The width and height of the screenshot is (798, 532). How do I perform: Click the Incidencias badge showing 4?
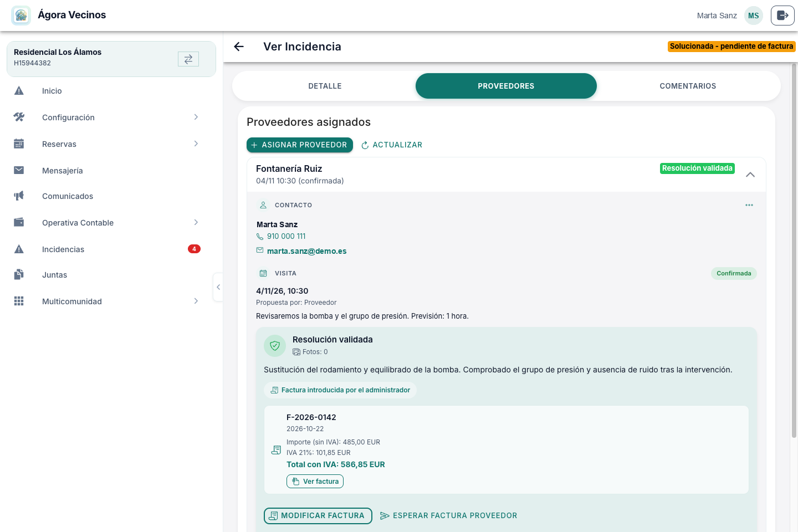click(194, 249)
